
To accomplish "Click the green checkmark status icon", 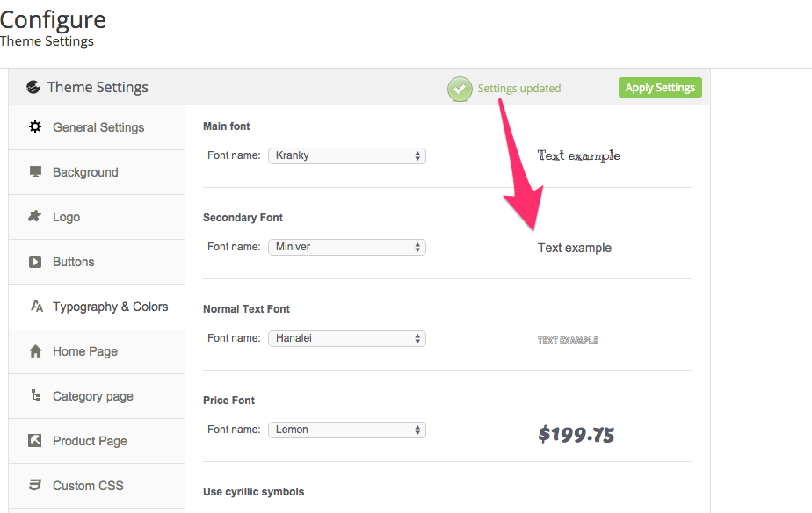I will (x=460, y=89).
